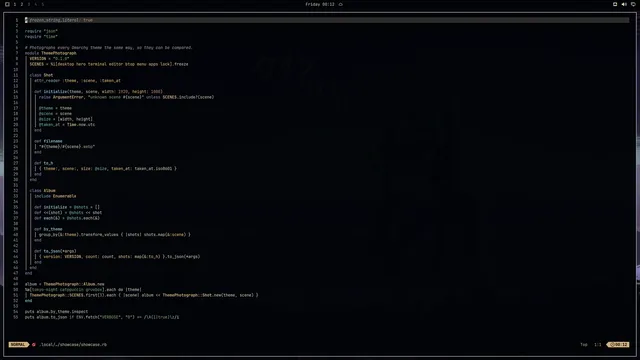Click the red Ruby filetype icon in statusline

coord(34,344)
